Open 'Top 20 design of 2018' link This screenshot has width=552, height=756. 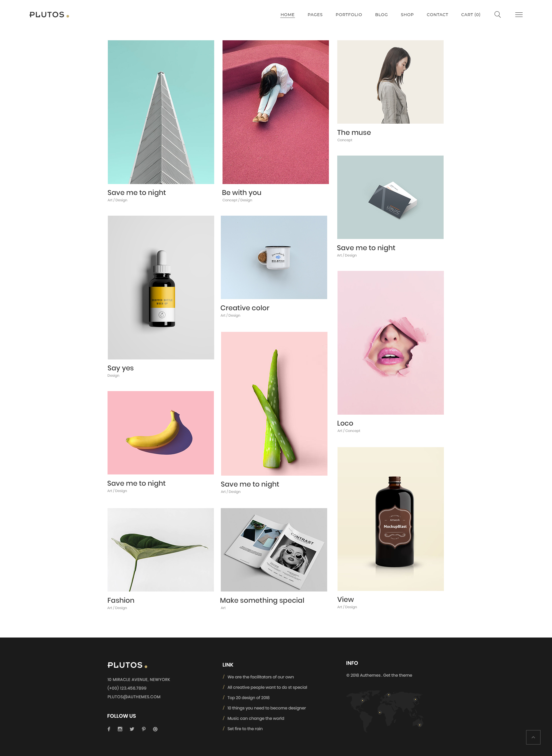[x=248, y=698]
